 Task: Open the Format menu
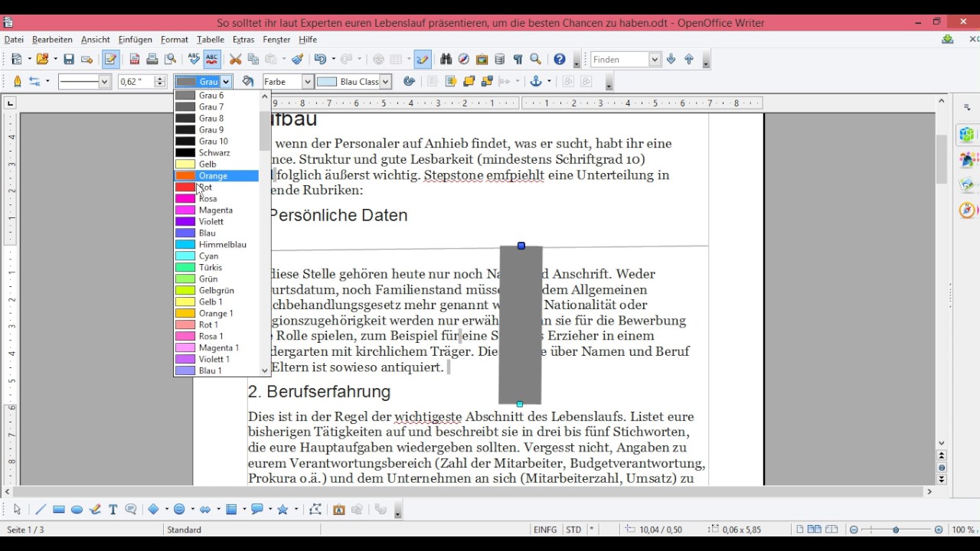(x=175, y=40)
